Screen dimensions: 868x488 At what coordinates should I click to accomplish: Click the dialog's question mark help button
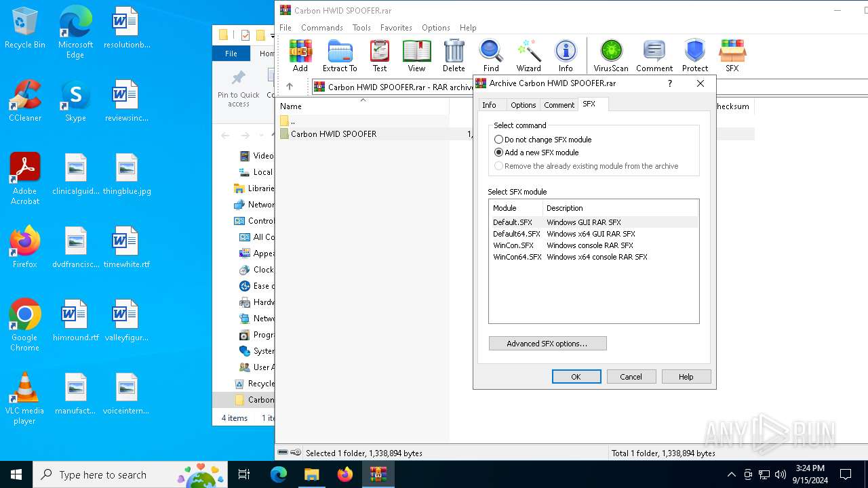point(670,83)
